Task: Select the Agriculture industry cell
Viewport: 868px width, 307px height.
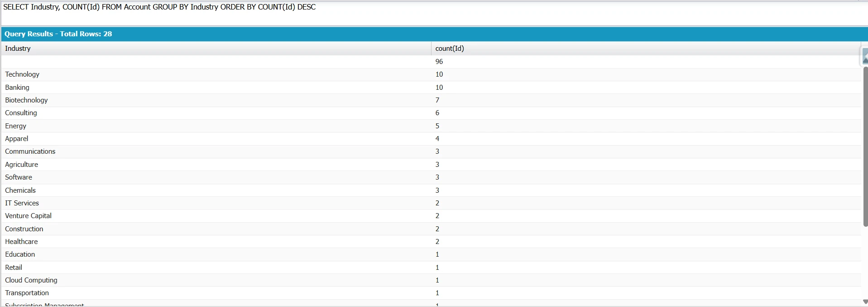Action: point(216,165)
